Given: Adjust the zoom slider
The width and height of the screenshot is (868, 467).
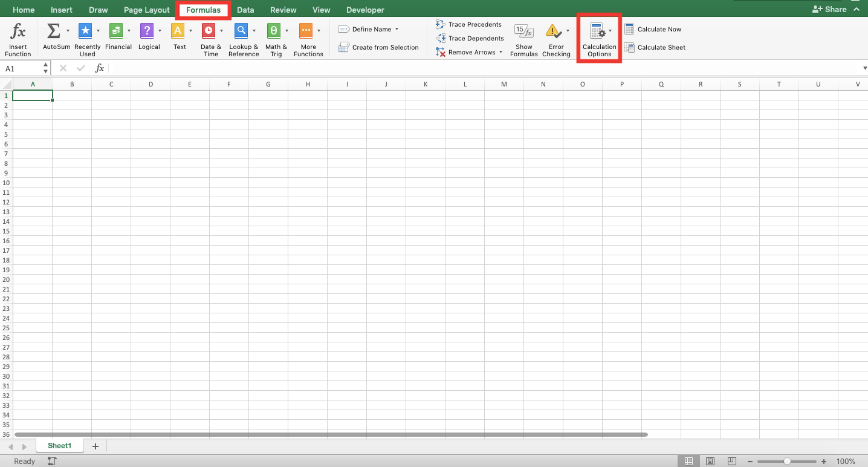Looking at the screenshot, I should click(787, 461).
